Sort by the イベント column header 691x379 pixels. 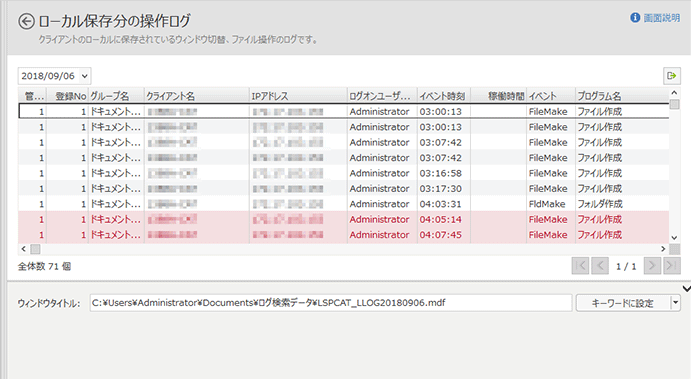(551, 96)
